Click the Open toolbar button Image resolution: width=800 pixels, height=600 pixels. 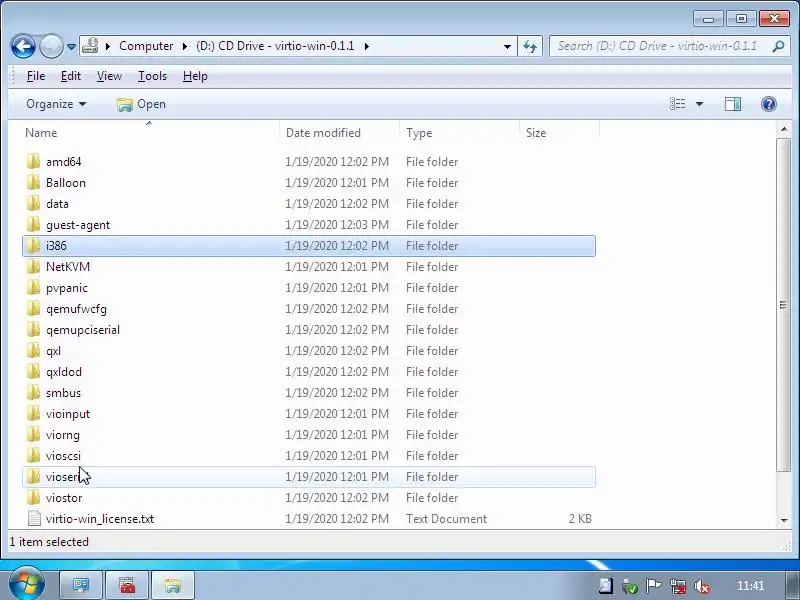[x=141, y=104]
